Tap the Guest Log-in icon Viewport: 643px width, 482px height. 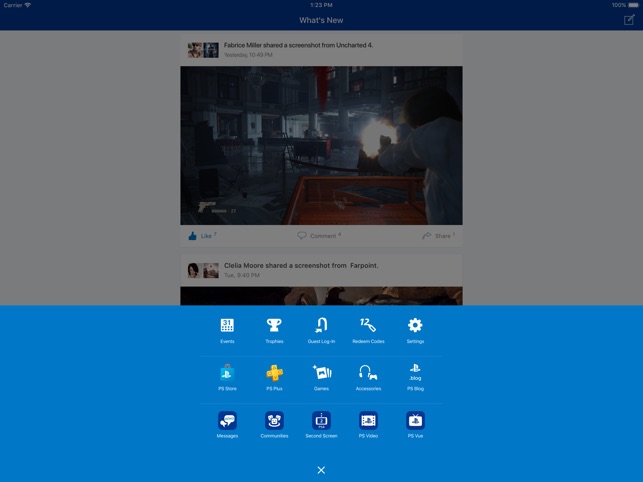pos(321,325)
